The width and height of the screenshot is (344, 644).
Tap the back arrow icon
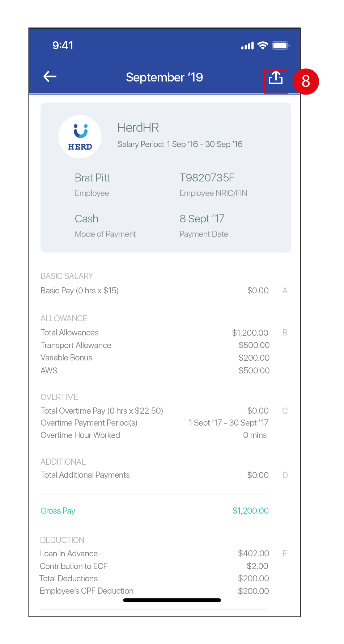coord(50,76)
